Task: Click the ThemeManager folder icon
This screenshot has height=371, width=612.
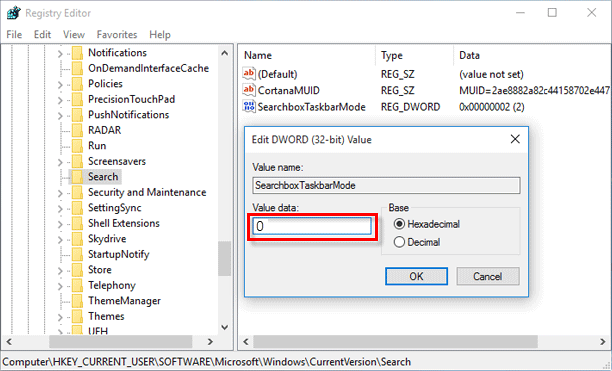Action: pyautogui.click(x=77, y=301)
